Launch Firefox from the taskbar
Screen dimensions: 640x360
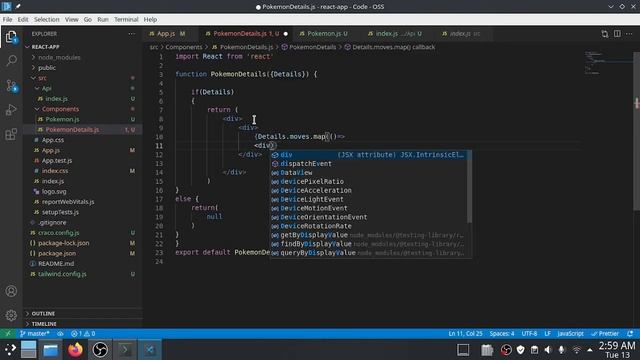75,350
